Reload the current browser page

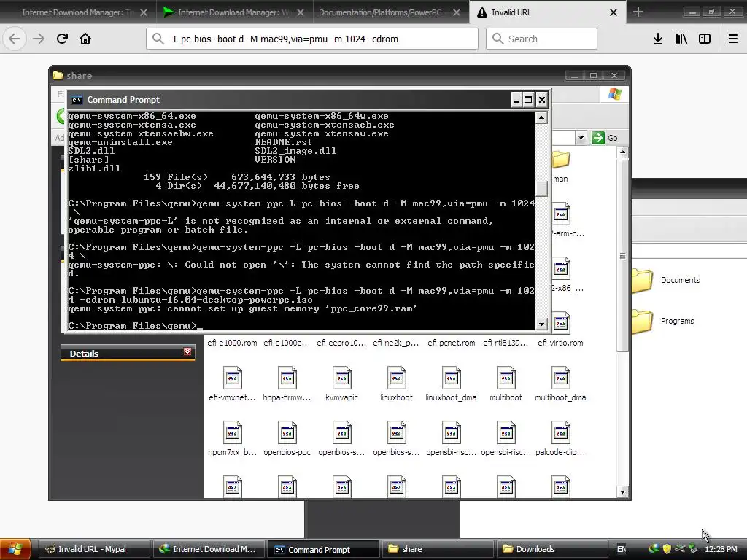(62, 39)
